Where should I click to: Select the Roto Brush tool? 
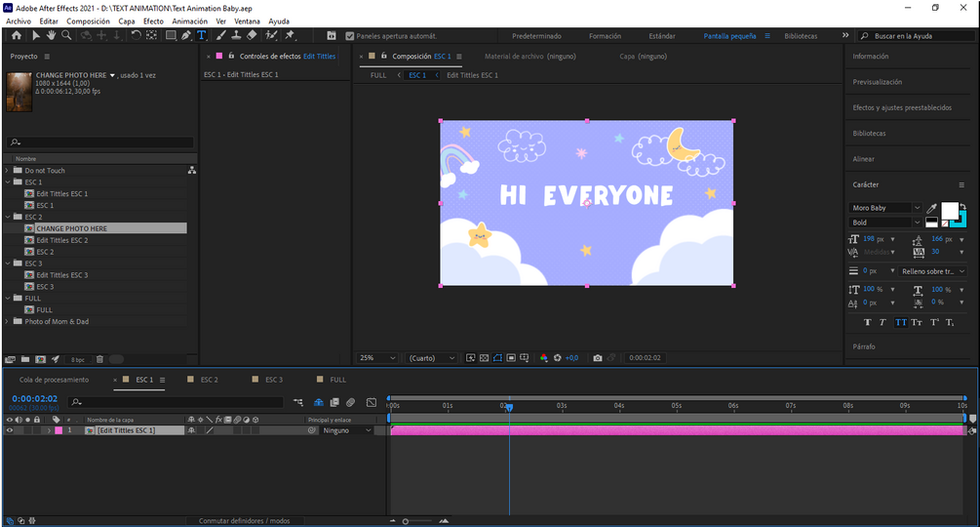tap(271, 36)
